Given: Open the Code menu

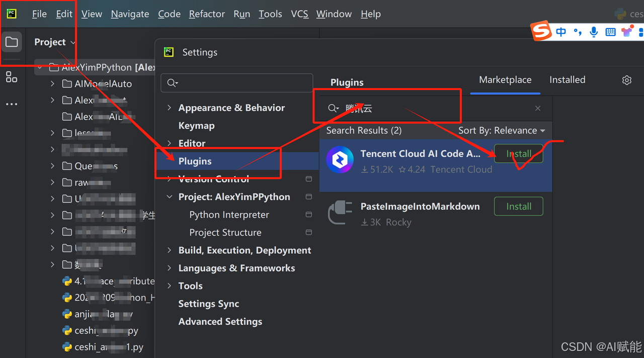Looking at the screenshot, I should point(169,14).
